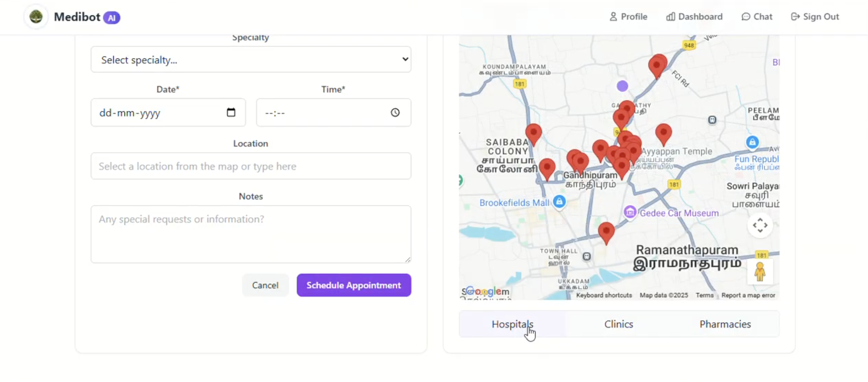Expand the Select specialty dropdown
The width and height of the screenshot is (868, 382).
click(x=251, y=59)
